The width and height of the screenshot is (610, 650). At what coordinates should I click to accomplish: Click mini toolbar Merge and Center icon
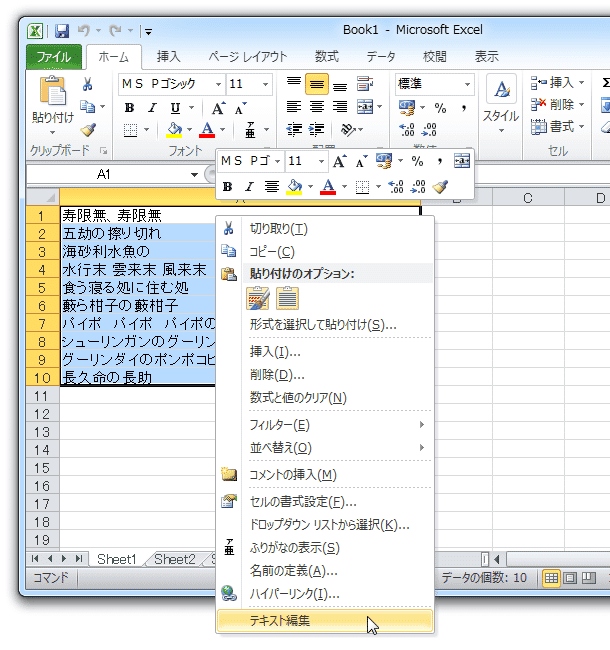[462, 161]
